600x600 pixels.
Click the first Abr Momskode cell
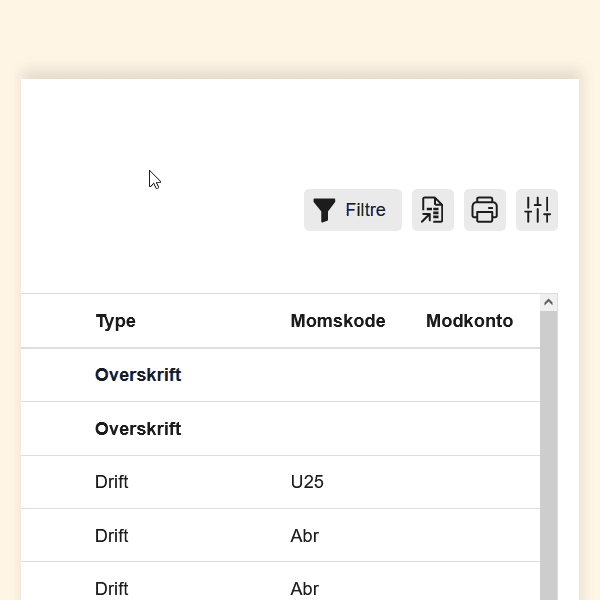[305, 536]
